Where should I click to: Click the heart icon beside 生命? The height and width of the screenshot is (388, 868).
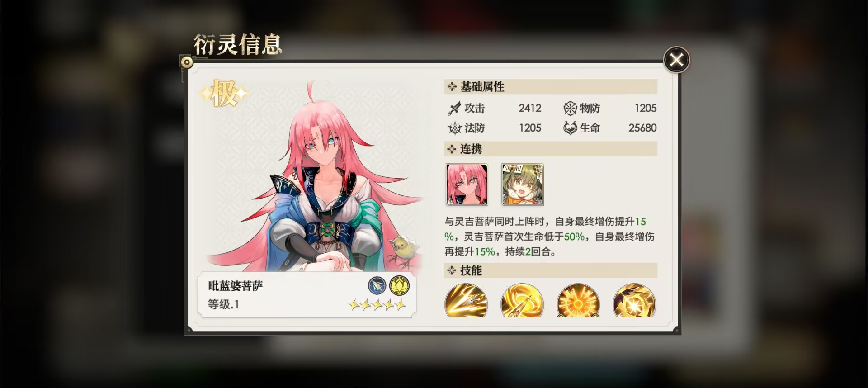coord(570,128)
